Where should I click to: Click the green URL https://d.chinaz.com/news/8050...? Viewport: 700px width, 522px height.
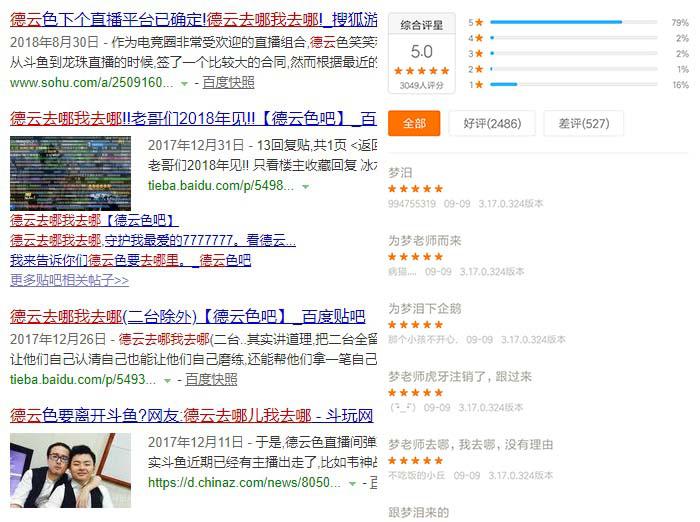[x=244, y=483]
